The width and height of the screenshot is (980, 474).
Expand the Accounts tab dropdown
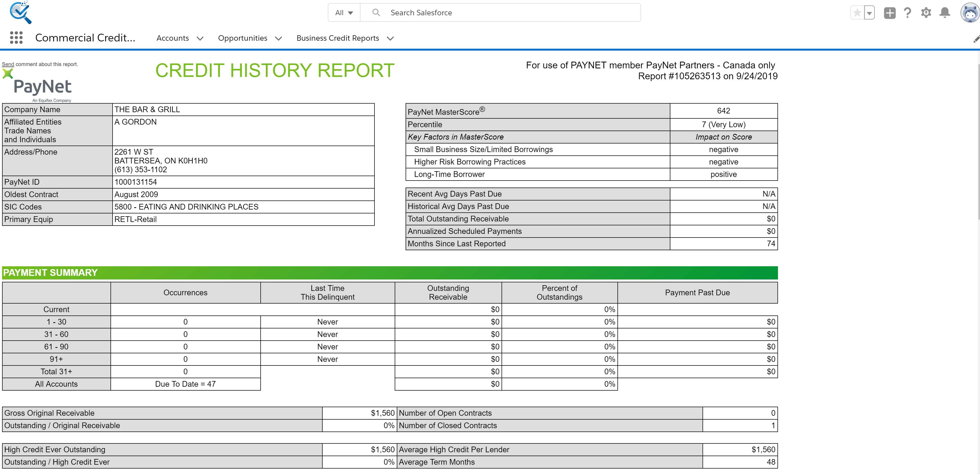coord(200,38)
